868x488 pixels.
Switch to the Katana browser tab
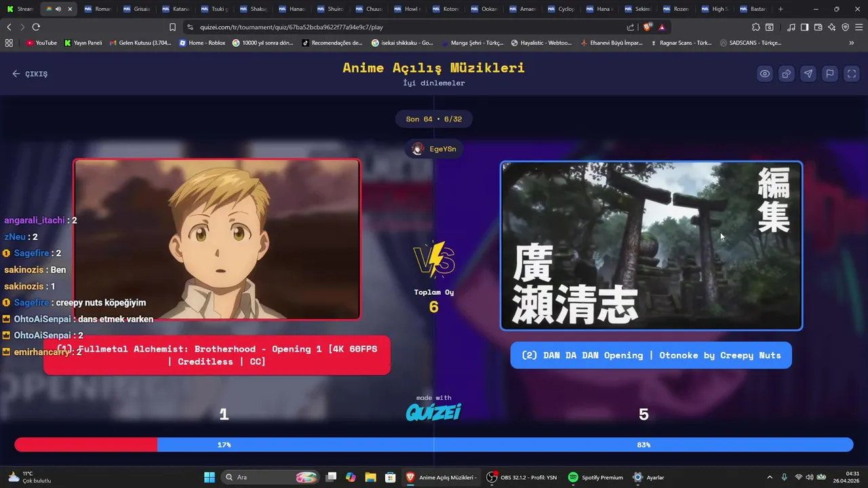click(x=176, y=9)
